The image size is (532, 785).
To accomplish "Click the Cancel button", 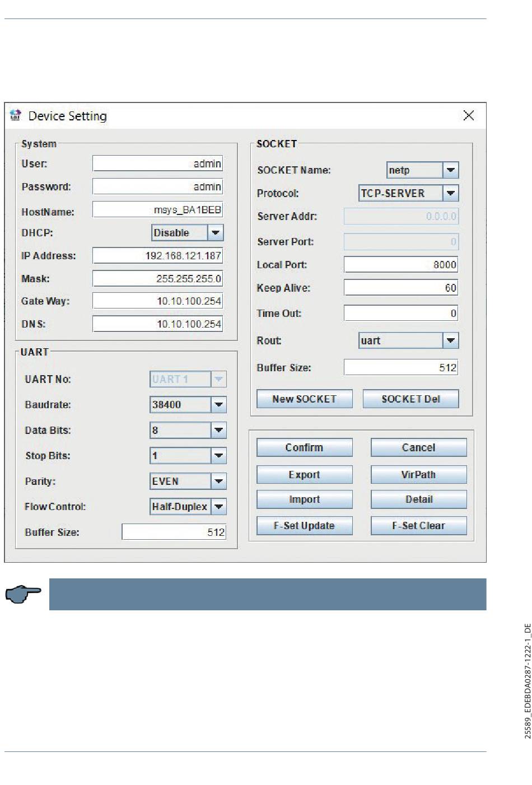I will pyautogui.click(x=418, y=447).
